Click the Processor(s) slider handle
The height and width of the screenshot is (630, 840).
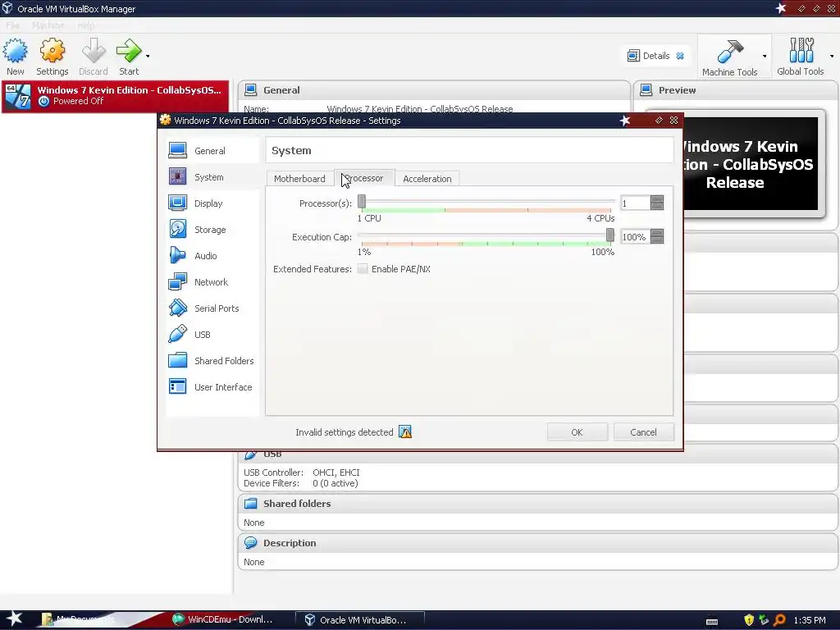[x=362, y=202]
